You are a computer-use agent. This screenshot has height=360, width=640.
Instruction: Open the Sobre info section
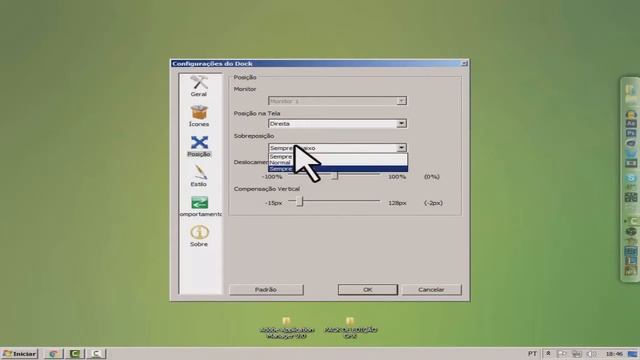199,236
